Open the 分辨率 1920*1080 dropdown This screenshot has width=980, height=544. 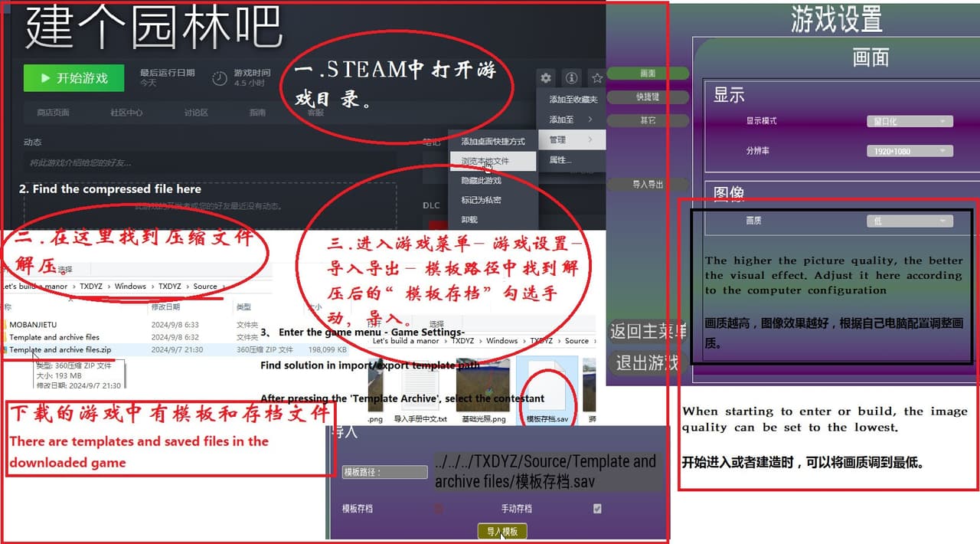coord(910,151)
